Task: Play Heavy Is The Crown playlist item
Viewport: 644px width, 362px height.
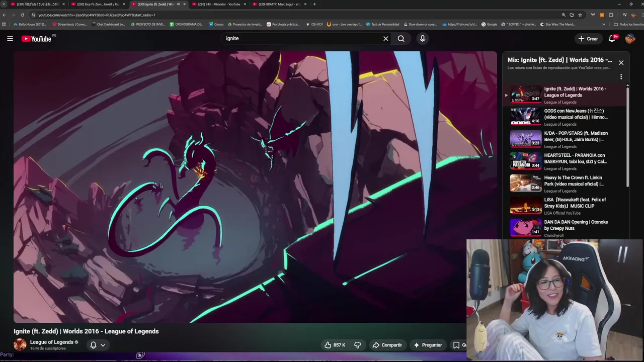Action: tap(566, 184)
